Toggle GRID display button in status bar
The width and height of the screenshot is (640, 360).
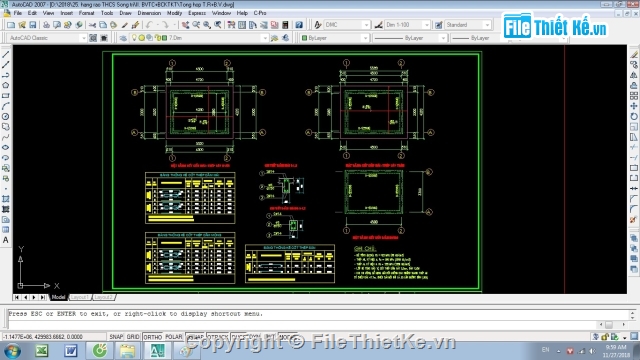(133, 337)
